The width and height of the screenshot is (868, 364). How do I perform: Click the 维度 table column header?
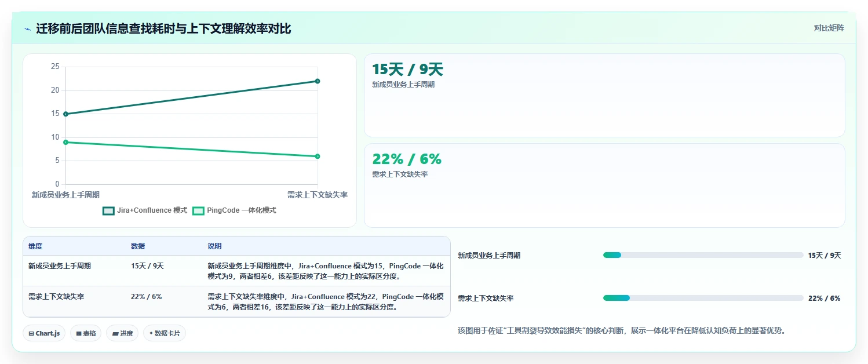click(35, 246)
